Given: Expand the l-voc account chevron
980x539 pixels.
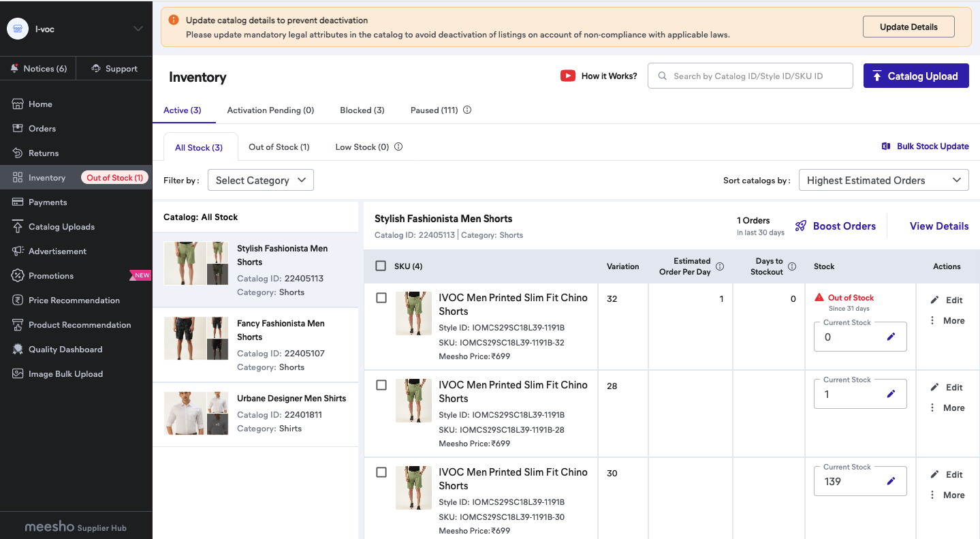Looking at the screenshot, I should 138,29.
